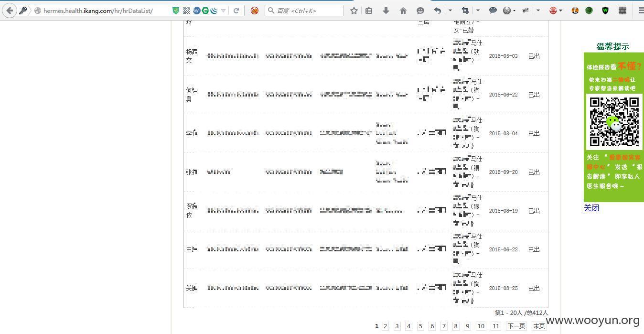Click the green leaf circle extension icon
Viewport: 644px width, 334px height.
pos(589,10)
